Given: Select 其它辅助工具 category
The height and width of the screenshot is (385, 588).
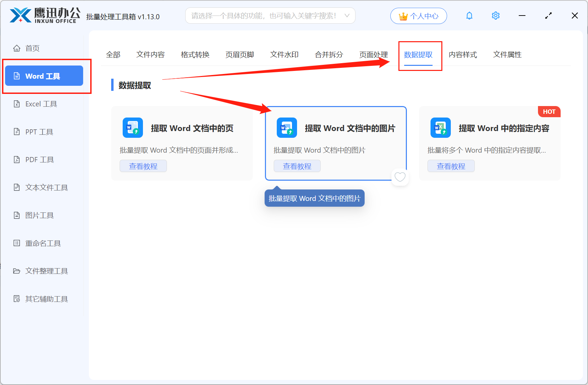Looking at the screenshot, I should tap(46, 299).
